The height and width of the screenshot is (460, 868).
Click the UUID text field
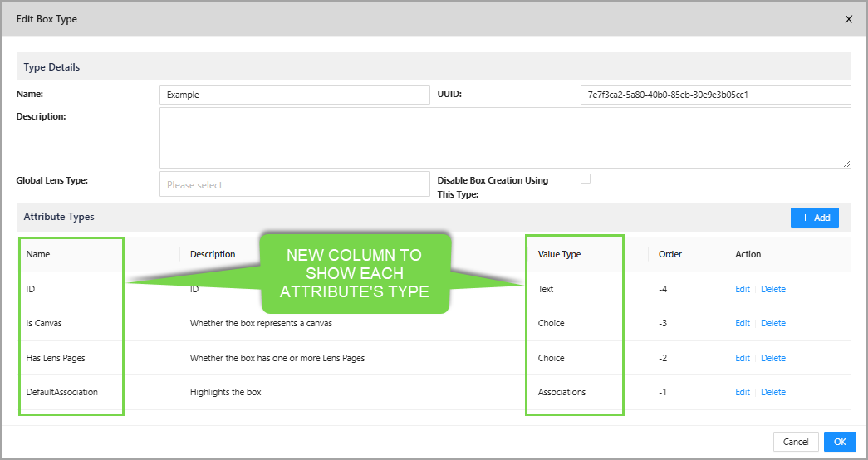(715, 95)
